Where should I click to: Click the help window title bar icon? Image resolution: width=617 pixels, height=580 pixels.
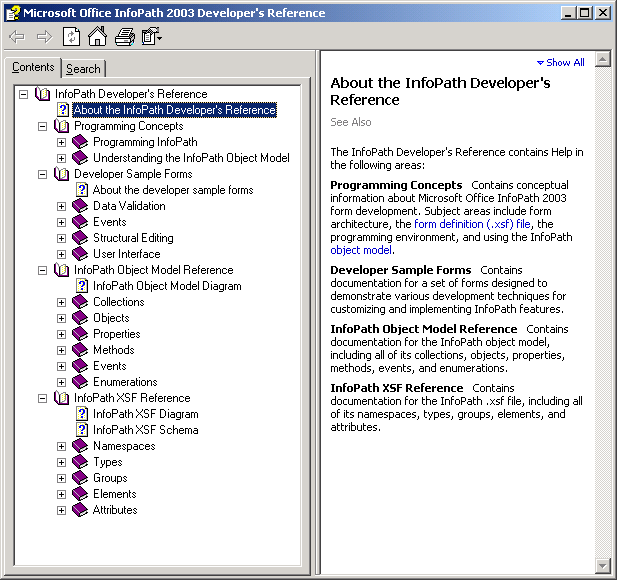[x=13, y=13]
